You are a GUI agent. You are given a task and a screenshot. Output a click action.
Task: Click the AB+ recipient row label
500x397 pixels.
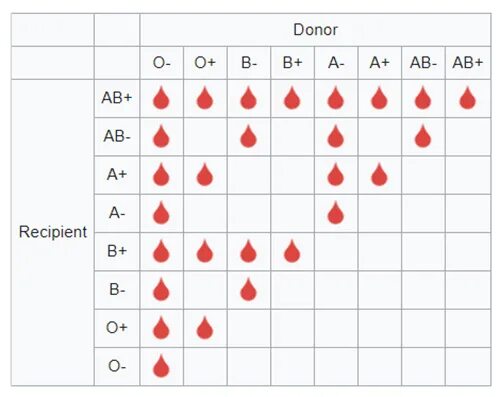117,98
